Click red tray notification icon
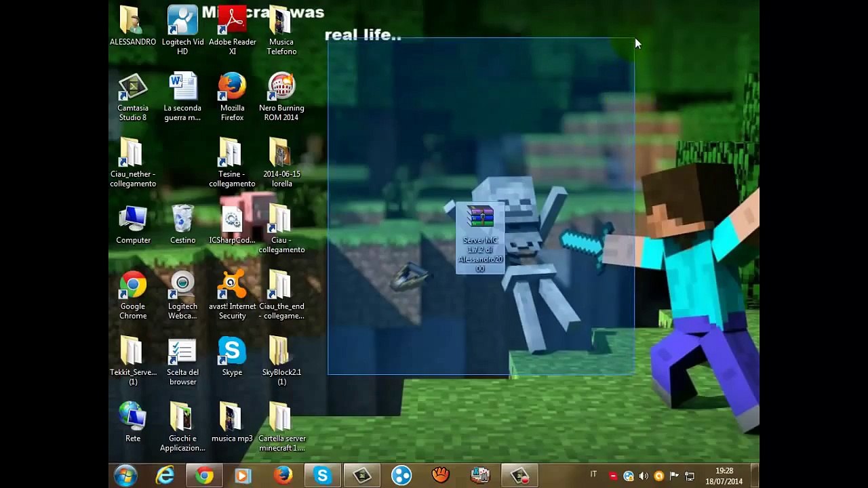 point(613,476)
